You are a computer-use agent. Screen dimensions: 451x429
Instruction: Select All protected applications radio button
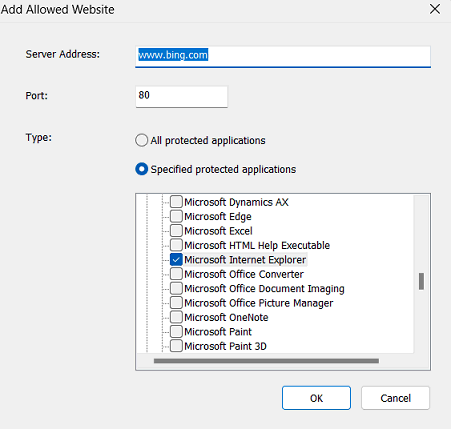tap(141, 140)
